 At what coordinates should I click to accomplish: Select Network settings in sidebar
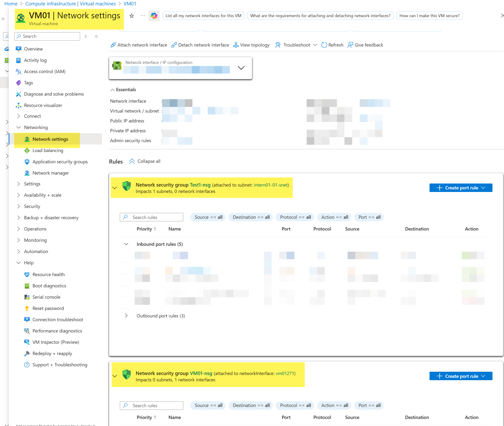50,139
